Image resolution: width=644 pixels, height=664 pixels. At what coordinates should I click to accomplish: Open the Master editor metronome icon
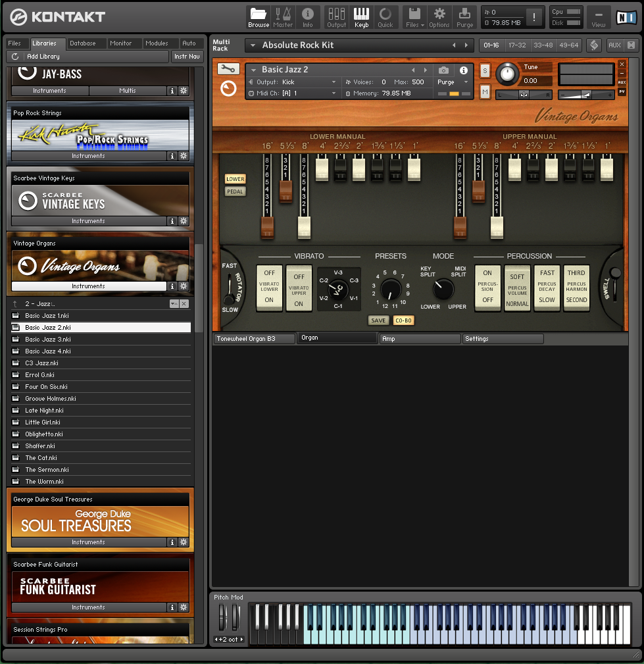pos(283,17)
